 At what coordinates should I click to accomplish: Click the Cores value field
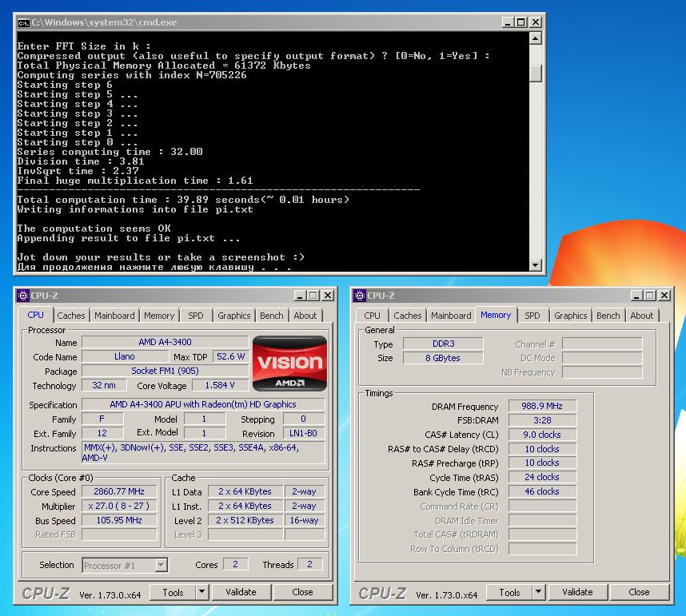pyautogui.click(x=235, y=564)
